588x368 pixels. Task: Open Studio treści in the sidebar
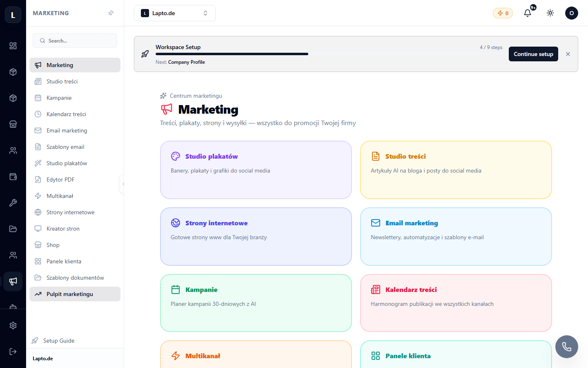point(75,81)
